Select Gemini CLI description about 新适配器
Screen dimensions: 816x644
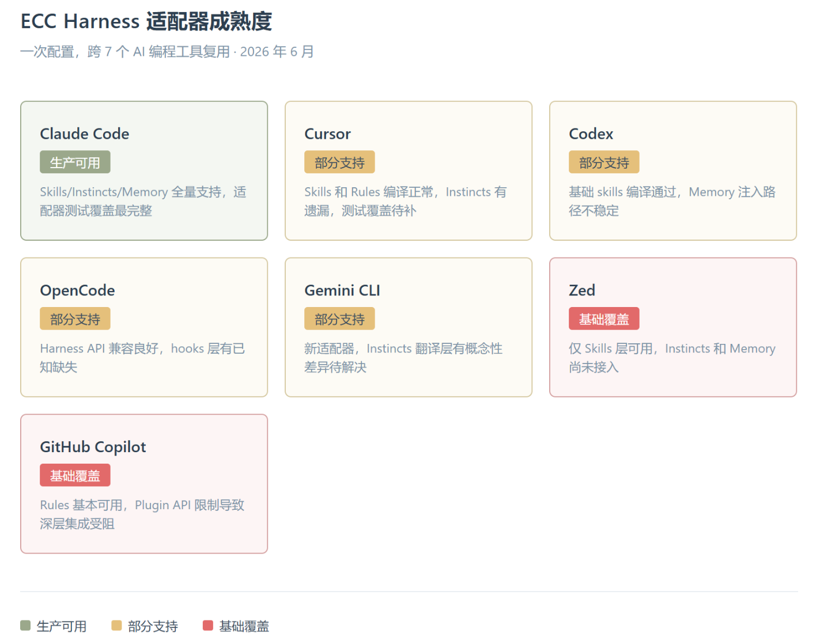coord(403,358)
